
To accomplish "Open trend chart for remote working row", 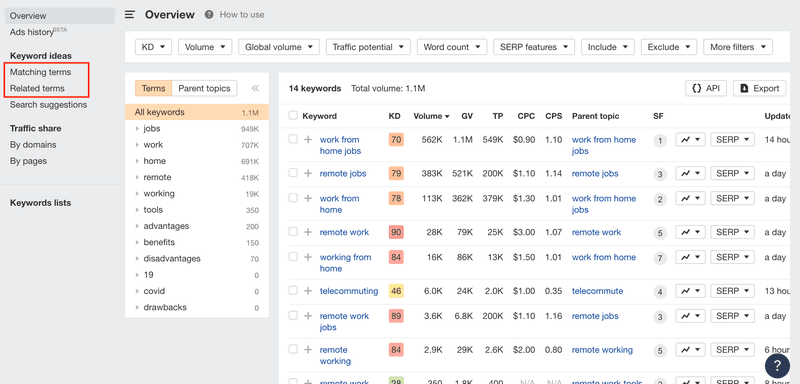I will point(690,350).
